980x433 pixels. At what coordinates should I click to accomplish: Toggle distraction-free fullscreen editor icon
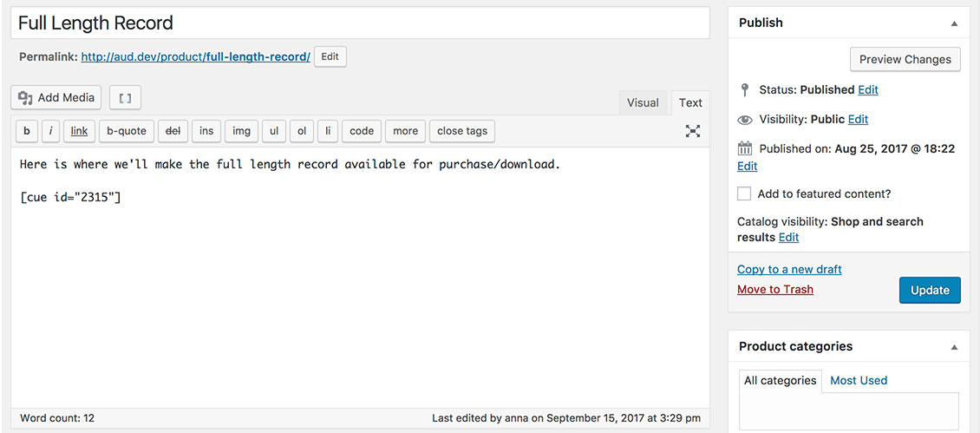coord(692,131)
